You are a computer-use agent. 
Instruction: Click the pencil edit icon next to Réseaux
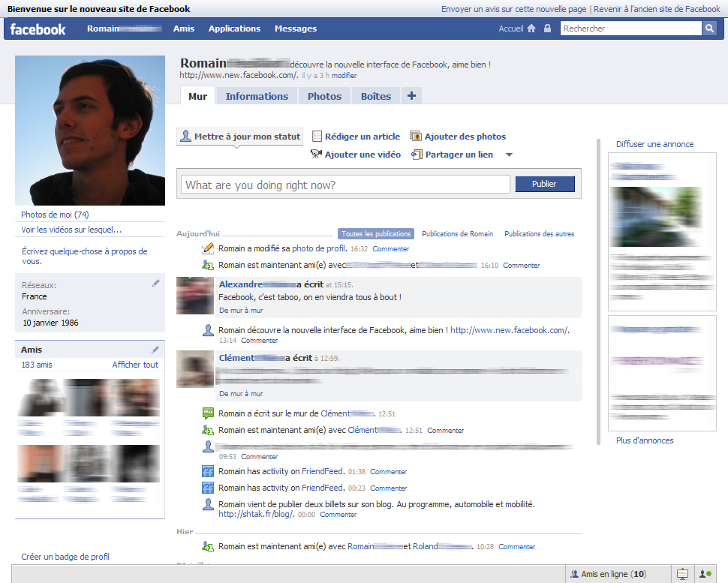click(x=156, y=283)
